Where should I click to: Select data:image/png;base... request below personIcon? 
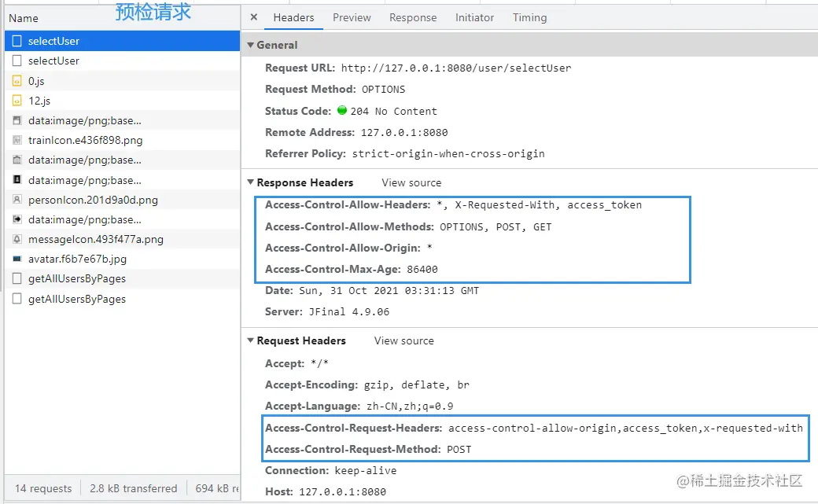122,220
